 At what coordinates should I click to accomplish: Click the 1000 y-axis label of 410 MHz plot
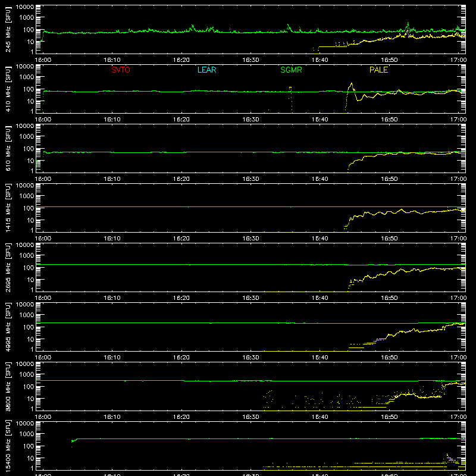[27, 77]
